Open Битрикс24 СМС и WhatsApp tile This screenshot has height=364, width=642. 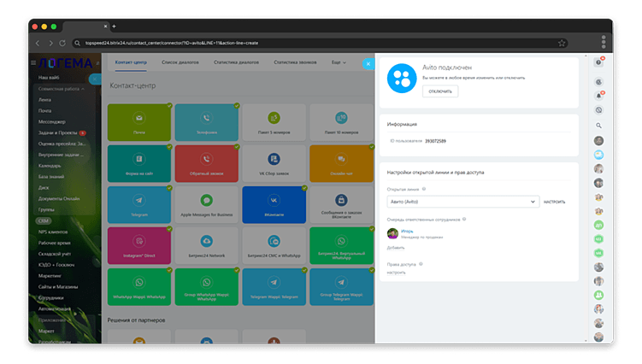[x=274, y=246]
